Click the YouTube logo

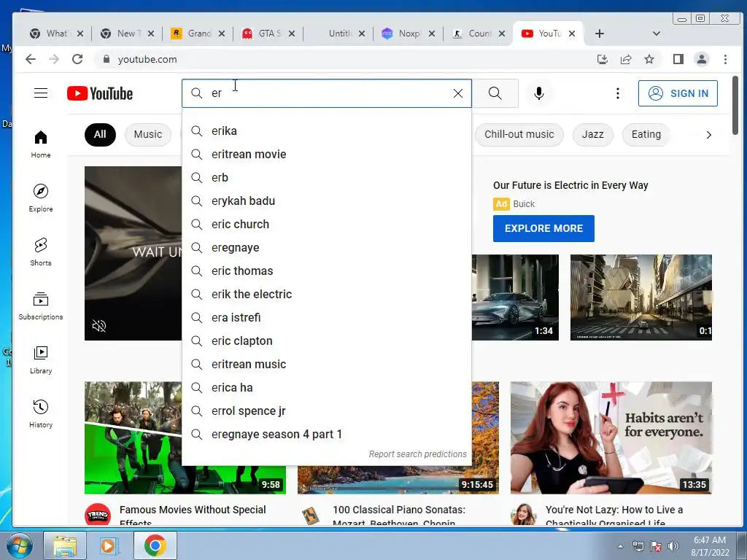coord(100,93)
